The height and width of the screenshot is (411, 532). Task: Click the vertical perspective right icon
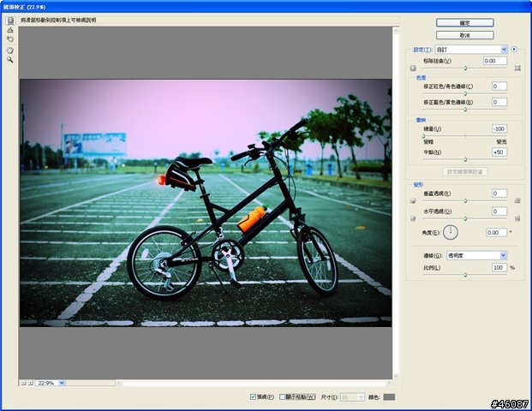point(517,200)
